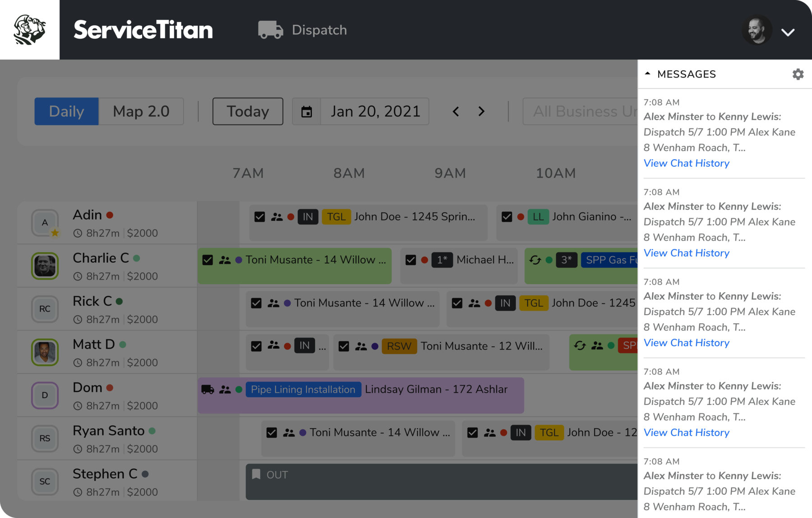
Task: Toggle checkbox on Ryan Santo's Toni Musante job
Action: 272,433
